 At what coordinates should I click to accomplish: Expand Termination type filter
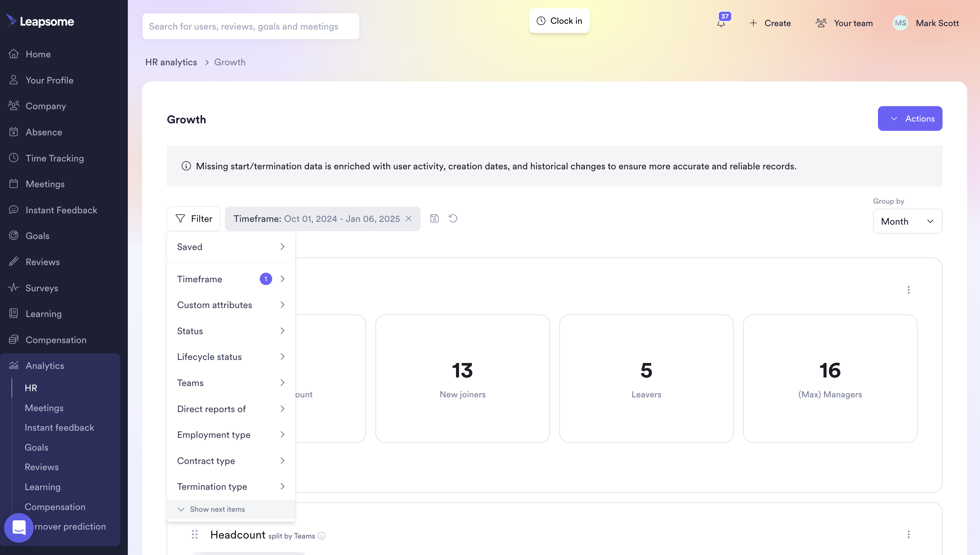(231, 486)
